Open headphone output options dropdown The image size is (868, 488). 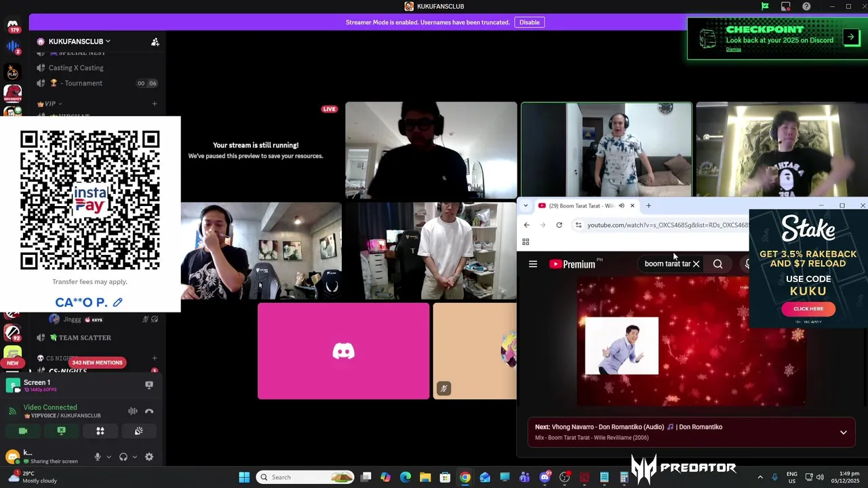click(134, 457)
